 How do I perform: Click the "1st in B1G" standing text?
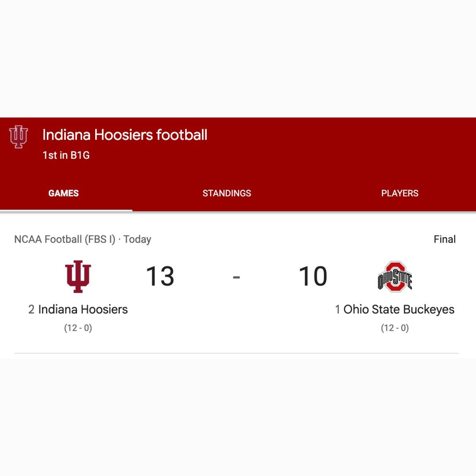pos(66,155)
